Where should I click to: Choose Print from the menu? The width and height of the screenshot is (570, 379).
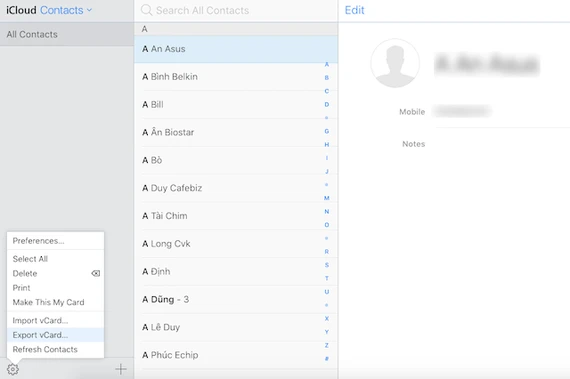click(55, 288)
